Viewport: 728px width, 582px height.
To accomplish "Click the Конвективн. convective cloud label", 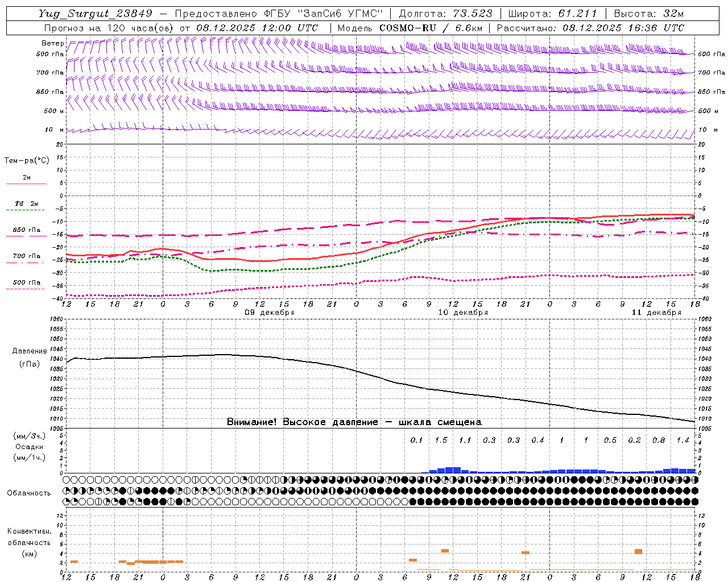I will (29, 531).
